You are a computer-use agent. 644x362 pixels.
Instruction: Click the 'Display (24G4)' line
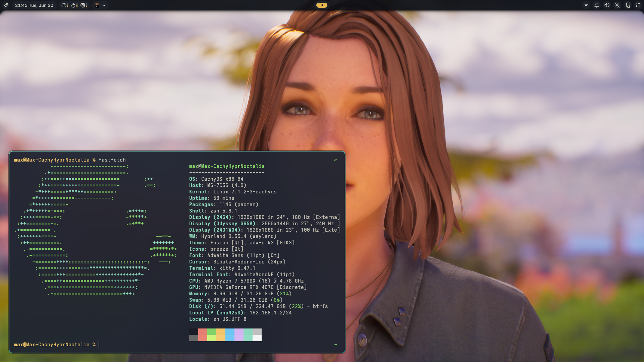(265, 217)
